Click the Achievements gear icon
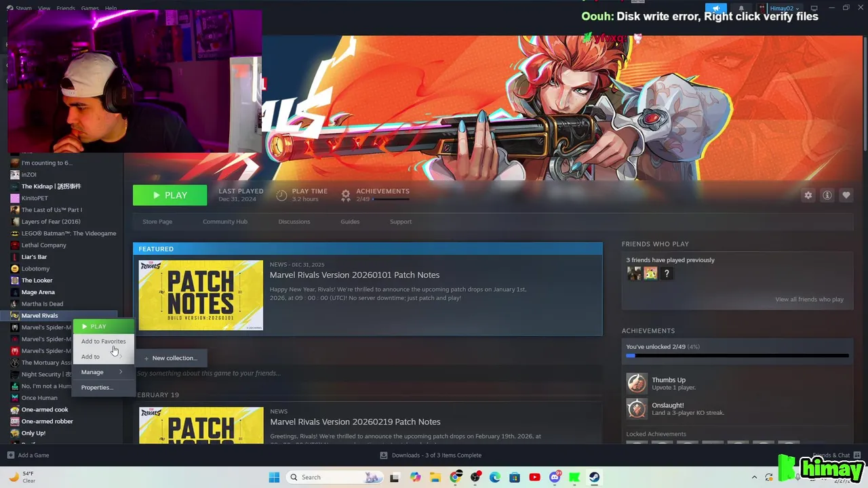 [x=346, y=195]
